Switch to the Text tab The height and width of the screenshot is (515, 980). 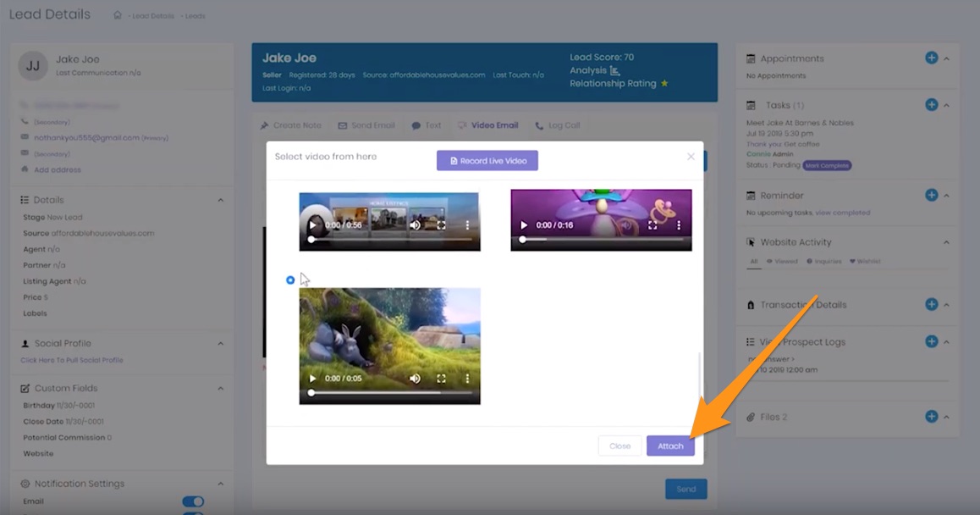point(427,125)
